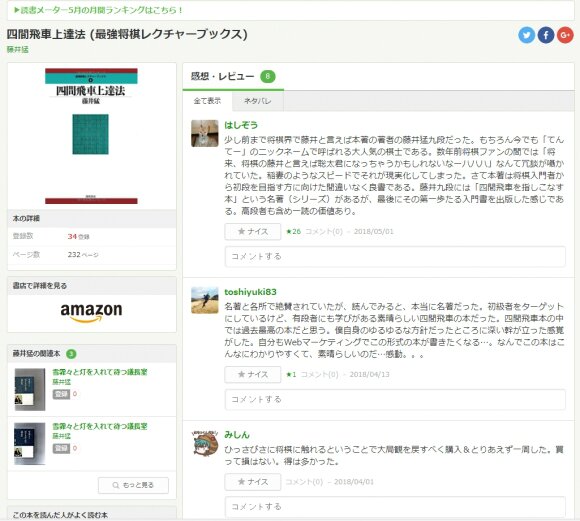Click the green review count badge 8

point(268,77)
